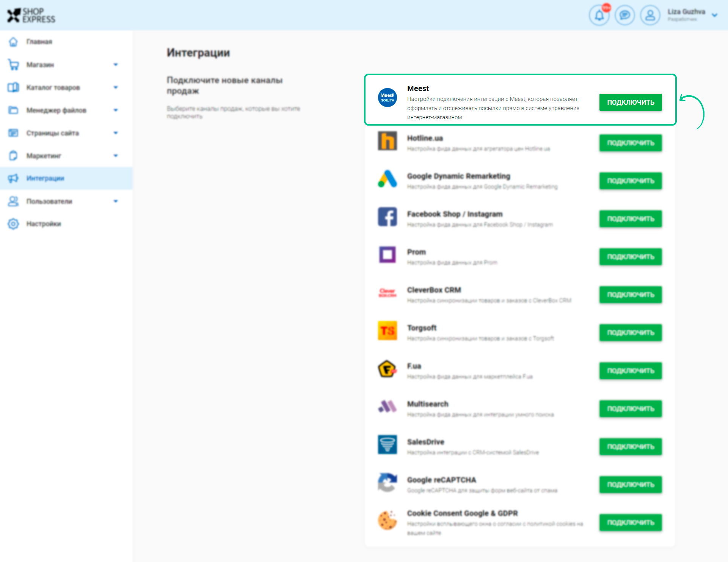
Task: Click the Prom logo icon
Action: 387,255
